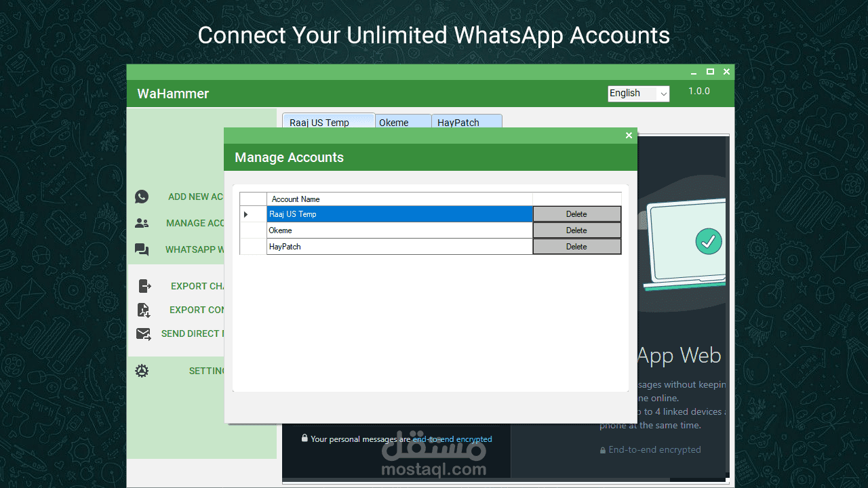Close the Manage Accounts dialog

(629, 136)
